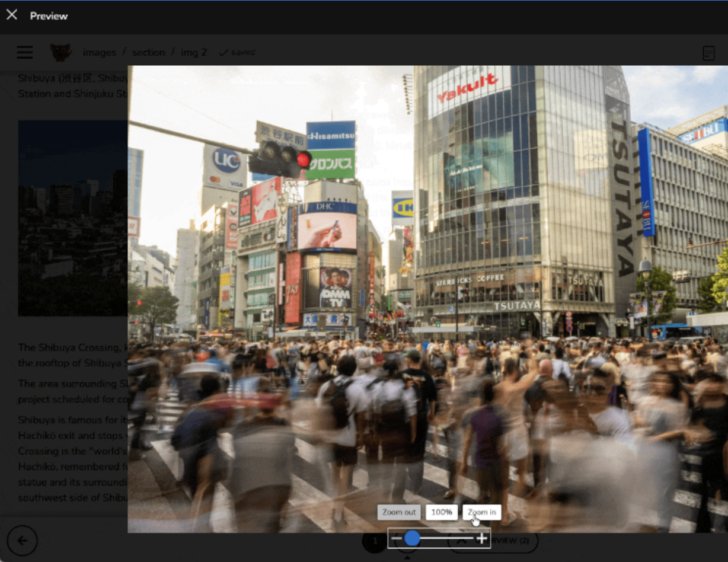Click the 'Preview' title text
728x562 pixels.
pyautogui.click(x=49, y=16)
